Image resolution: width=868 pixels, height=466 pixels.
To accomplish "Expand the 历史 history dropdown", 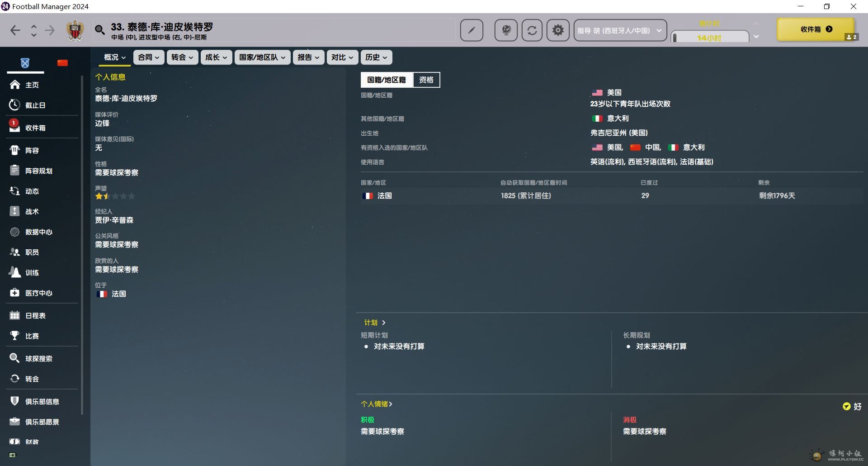I will click(376, 57).
